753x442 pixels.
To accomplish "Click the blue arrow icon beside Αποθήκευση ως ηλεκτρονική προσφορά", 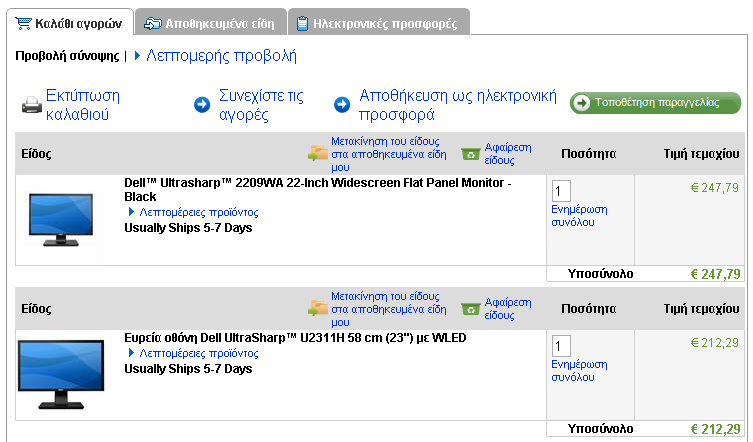I will click(342, 105).
